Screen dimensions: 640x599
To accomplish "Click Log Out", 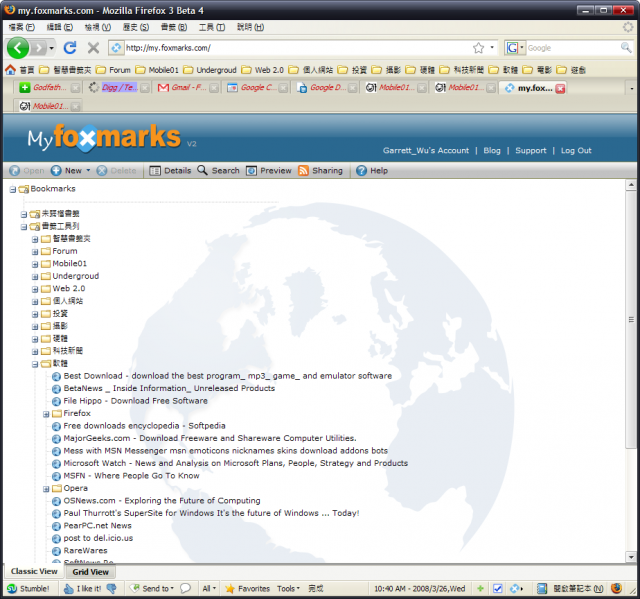I will [576, 151].
